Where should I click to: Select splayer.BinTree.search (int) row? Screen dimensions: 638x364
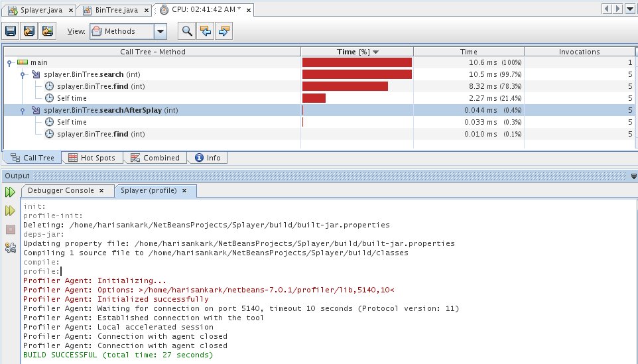click(320, 74)
